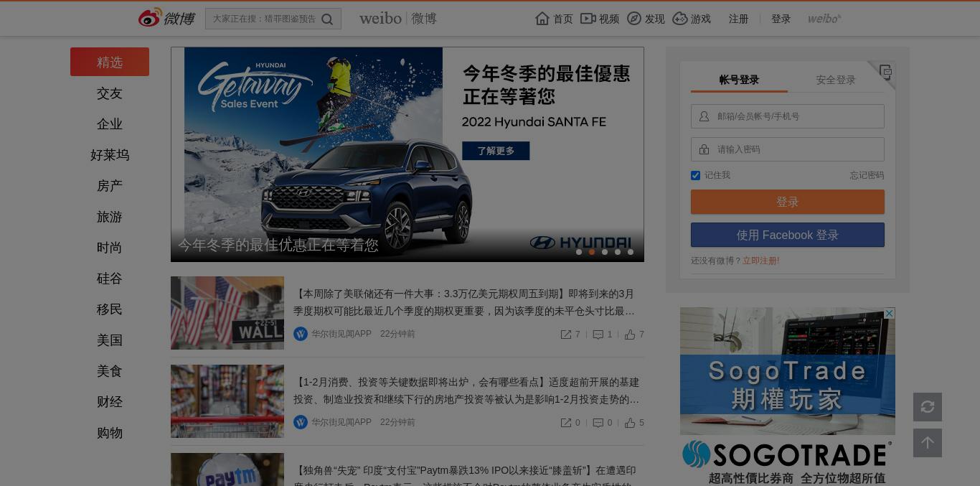The width and height of the screenshot is (980, 486).
Task: Click the search magnifier icon
Action: click(327, 19)
